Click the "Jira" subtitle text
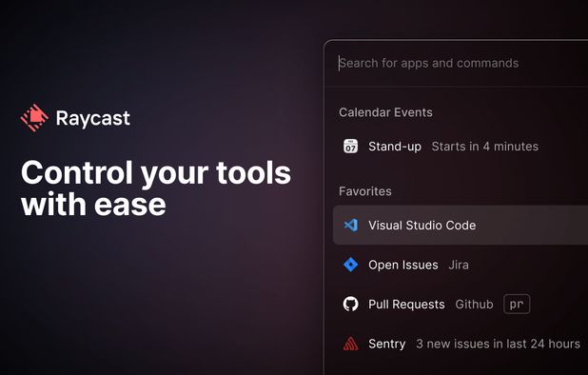This screenshot has width=588, height=375. click(459, 266)
